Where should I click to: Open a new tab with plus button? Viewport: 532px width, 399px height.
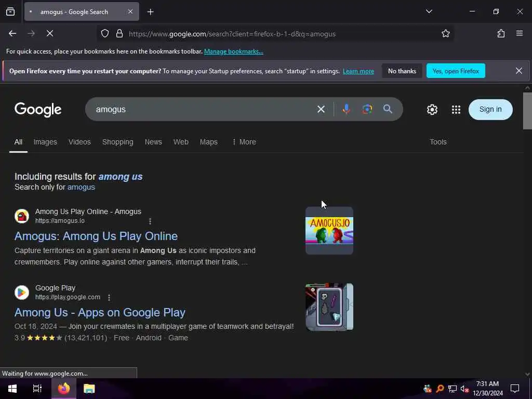[x=150, y=12]
